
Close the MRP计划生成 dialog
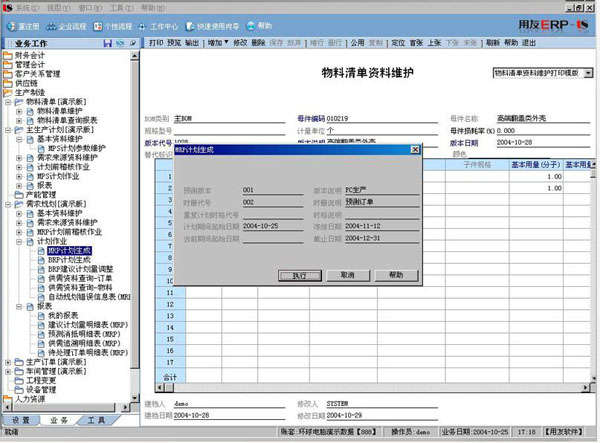[415, 150]
